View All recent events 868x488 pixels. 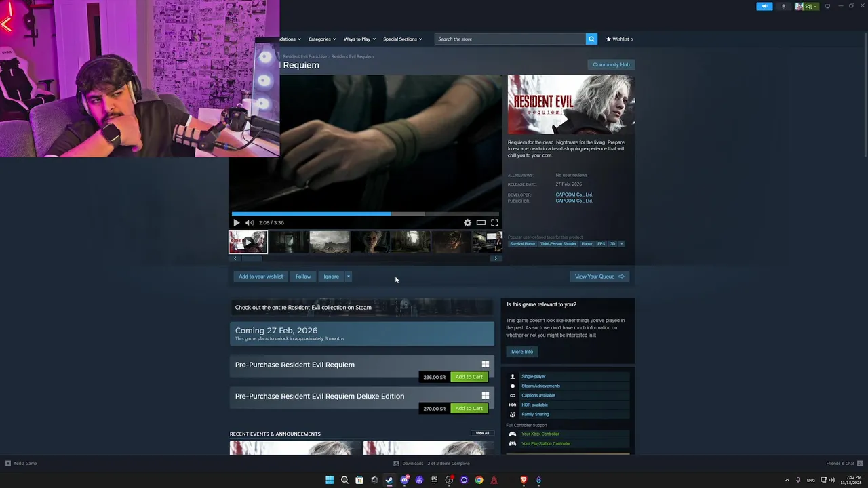[x=482, y=433]
